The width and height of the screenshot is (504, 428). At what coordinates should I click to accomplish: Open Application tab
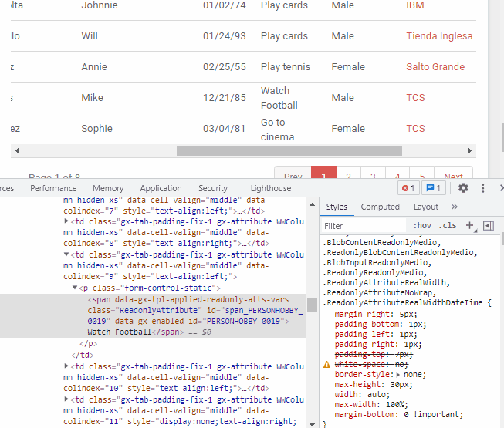pyautogui.click(x=161, y=188)
